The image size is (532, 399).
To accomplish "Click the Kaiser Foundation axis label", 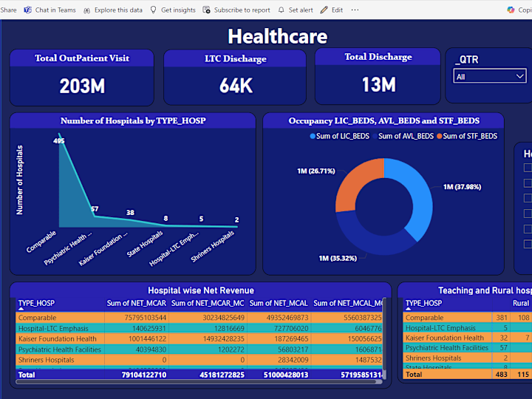I will (x=103, y=249).
